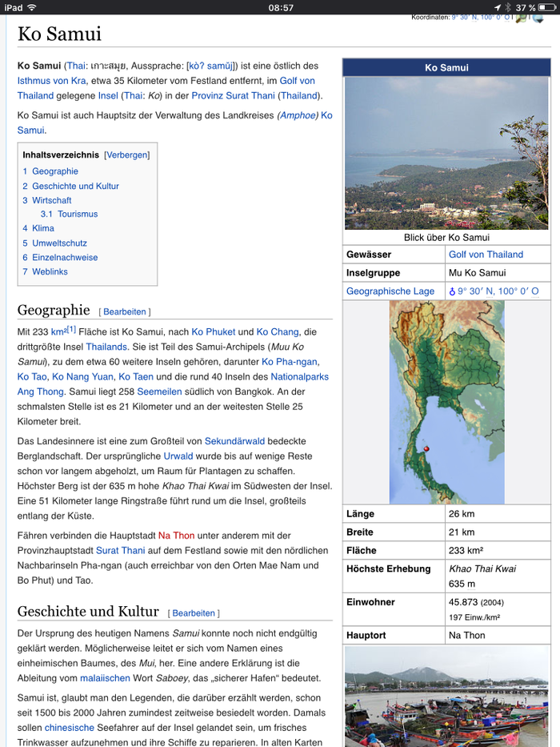Open the map magnifier icon beside coordinates
Viewport: 560px width, 747px height.
pos(521,18)
